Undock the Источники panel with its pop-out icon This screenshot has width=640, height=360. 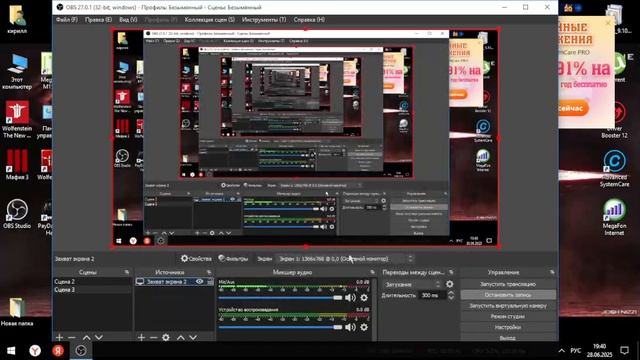click(x=209, y=272)
